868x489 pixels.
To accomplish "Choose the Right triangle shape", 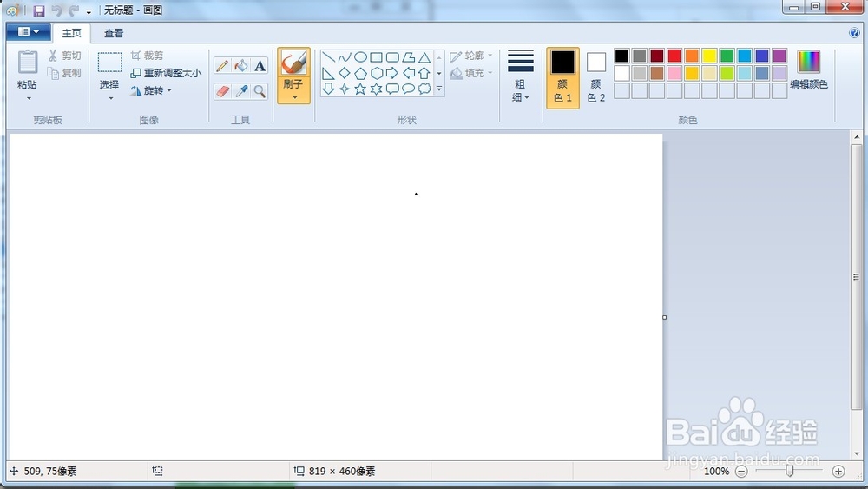I will [x=328, y=73].
